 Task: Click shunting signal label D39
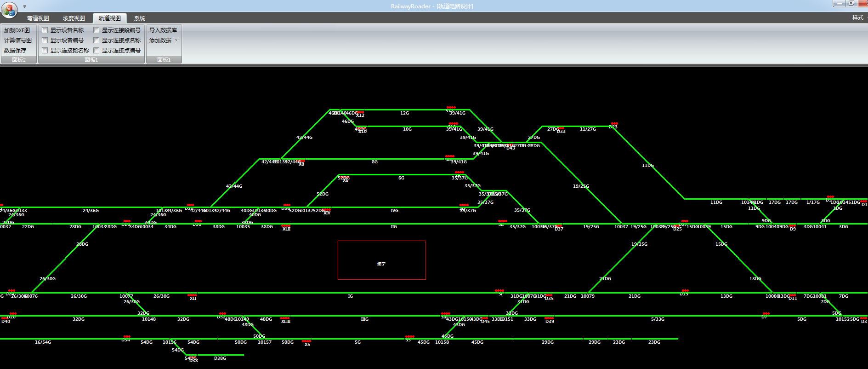point(550,322)
